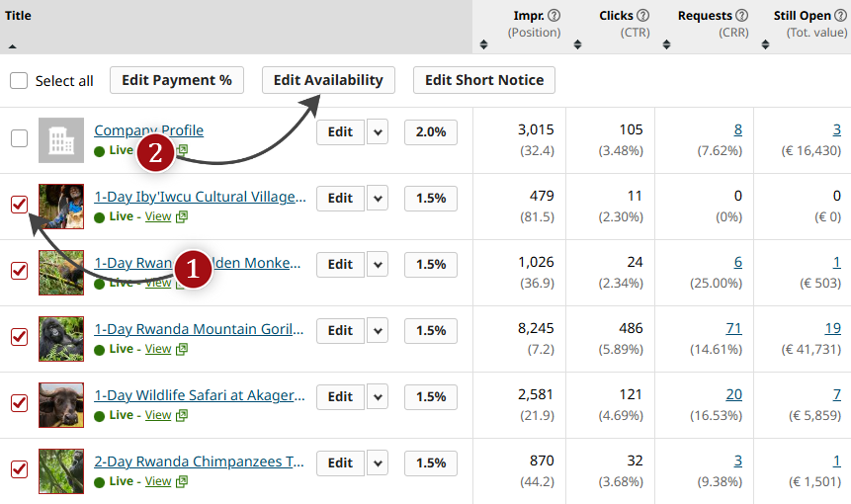This screenshot has height=504, width=851.
Task: Tick the Select all checkbox
Action: tap(19, 80)
